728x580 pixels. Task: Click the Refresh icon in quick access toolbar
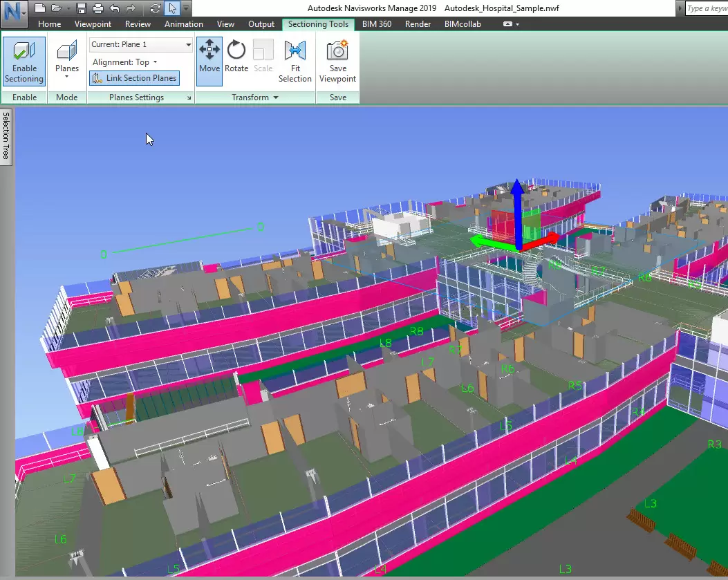tap(155, 8)
